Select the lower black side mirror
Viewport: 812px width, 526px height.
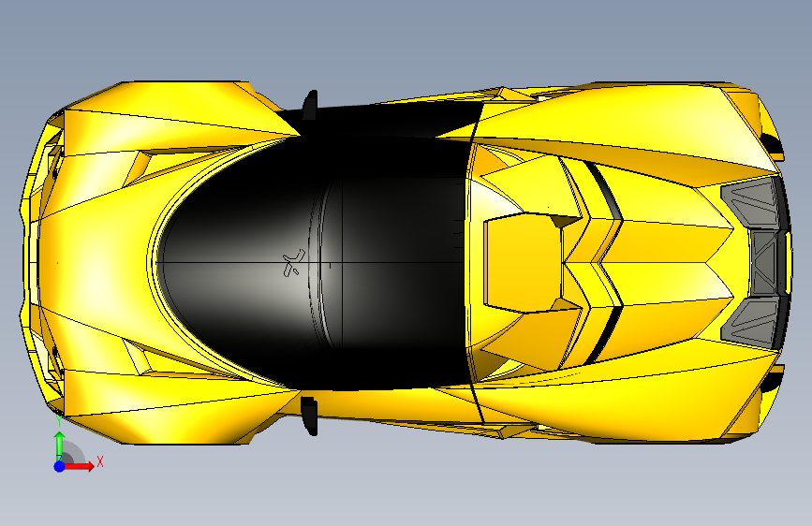coord(309,416)
